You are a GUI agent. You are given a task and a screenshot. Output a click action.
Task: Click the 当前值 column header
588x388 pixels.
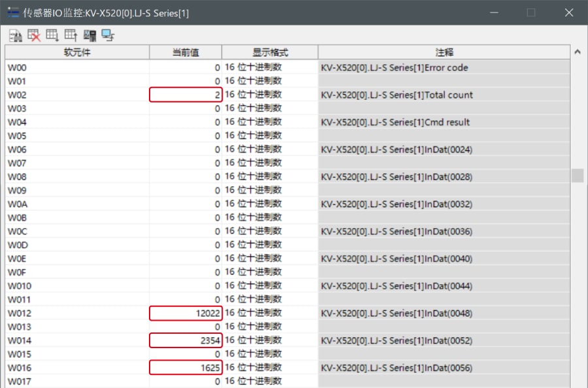tap(186, 52)
